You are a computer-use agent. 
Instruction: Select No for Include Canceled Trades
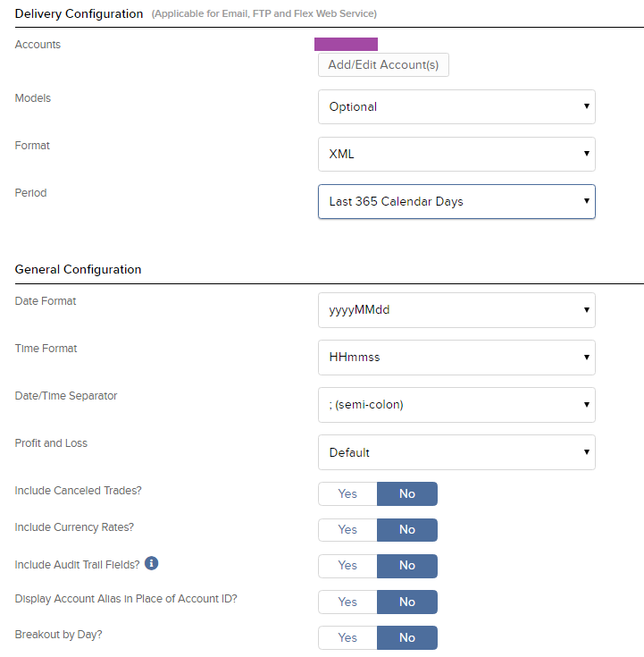tap(407, 493)
